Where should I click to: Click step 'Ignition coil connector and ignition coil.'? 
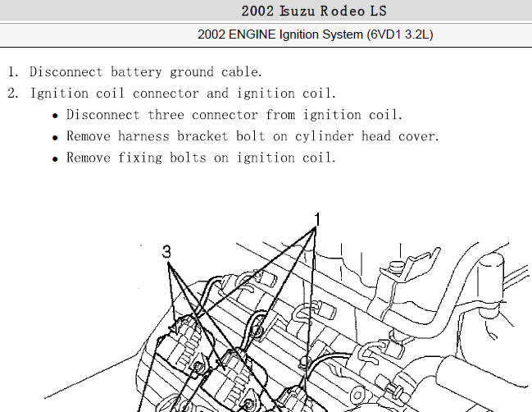coord(184,93)
